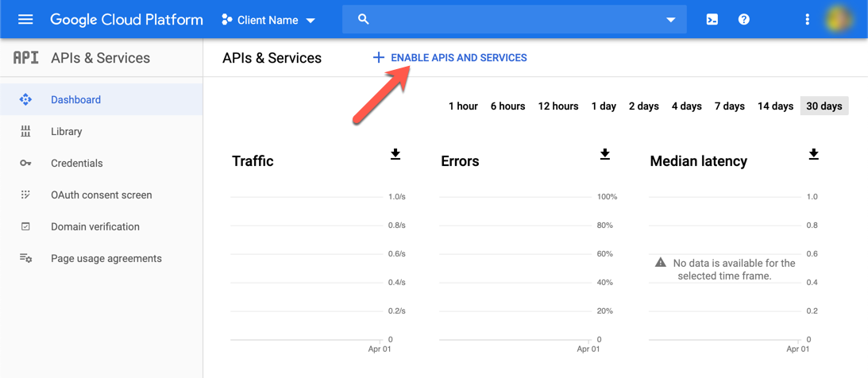Open Library in the sidebar
868x378 pixels.
click(102, 132)
